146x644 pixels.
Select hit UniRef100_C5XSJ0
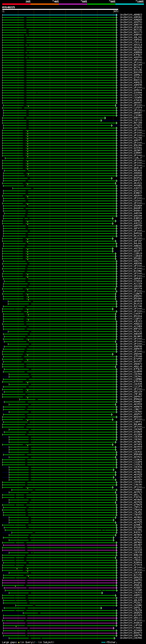tap(131, 42)
